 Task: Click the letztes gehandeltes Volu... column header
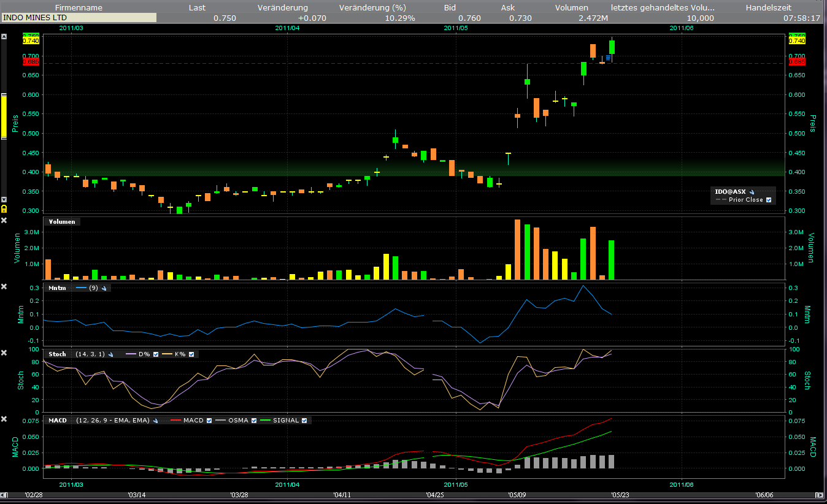tap(663, 8)
